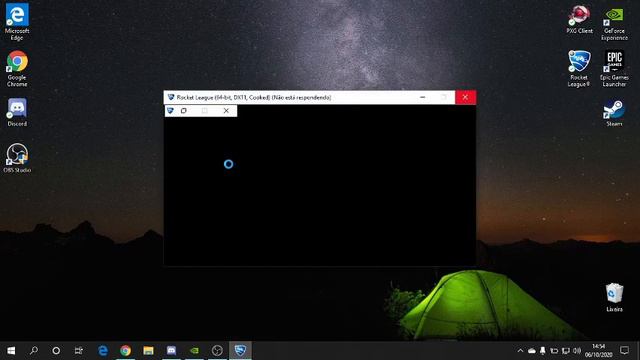Open Chrome from the taskbar
Screen dimensions: 640x360
coord(126,350)
